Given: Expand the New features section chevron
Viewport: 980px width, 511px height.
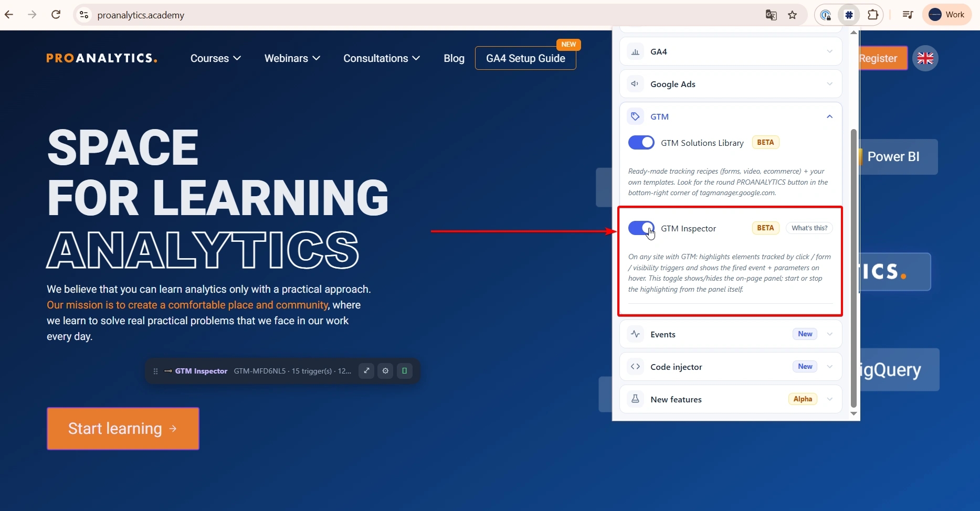Looking at the screenshot, I should [x=829, y=399].
